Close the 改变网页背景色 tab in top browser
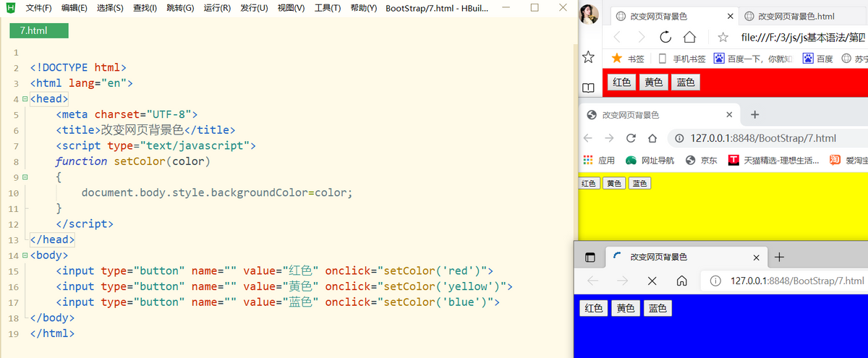Screen dimensions: 868x358 point(730,16)
